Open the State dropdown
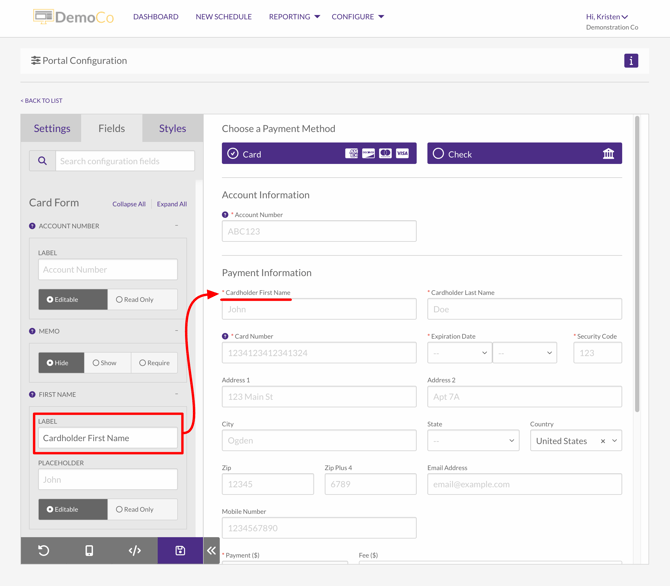670x586 pixels. click(x=473, y=440)
